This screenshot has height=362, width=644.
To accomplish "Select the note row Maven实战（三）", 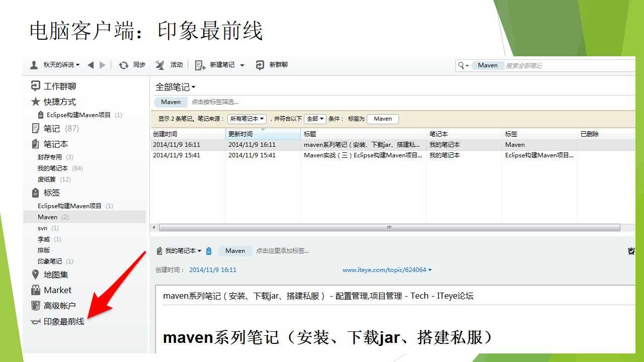I will pyautogui.click(x=392, y=155).
